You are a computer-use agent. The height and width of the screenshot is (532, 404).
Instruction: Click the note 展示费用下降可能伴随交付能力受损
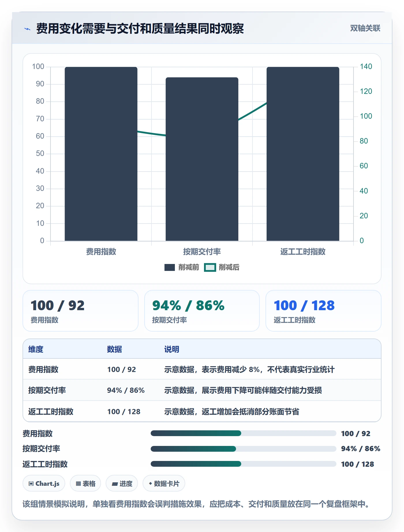[243, 390]
